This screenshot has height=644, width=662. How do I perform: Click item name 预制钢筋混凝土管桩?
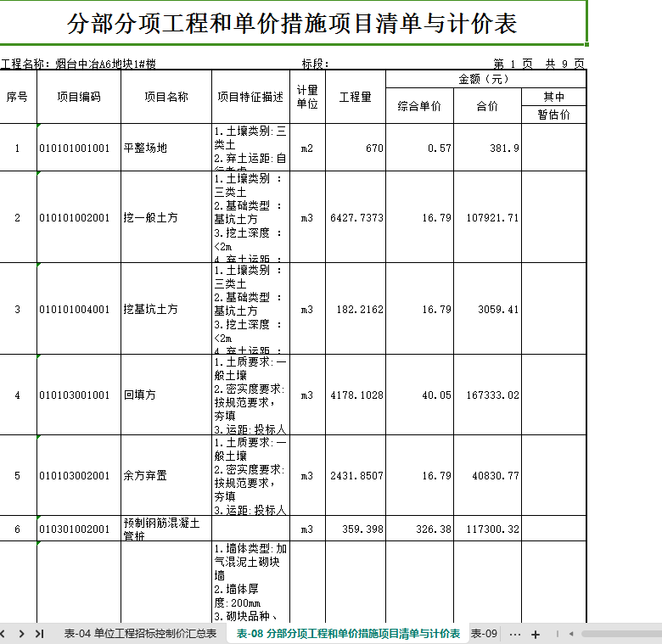[x=166, y=529]
